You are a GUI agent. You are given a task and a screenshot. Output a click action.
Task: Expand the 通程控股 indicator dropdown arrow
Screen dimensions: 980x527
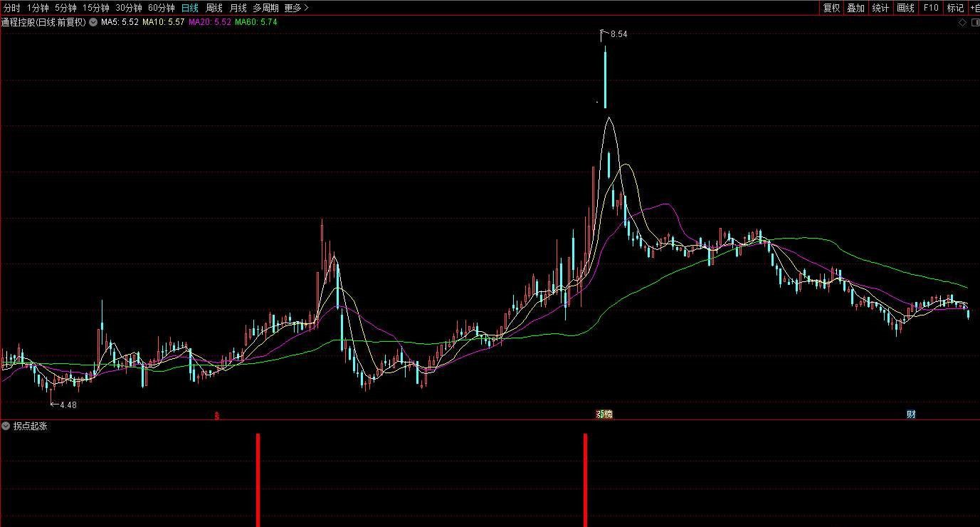tap(93, 22)
